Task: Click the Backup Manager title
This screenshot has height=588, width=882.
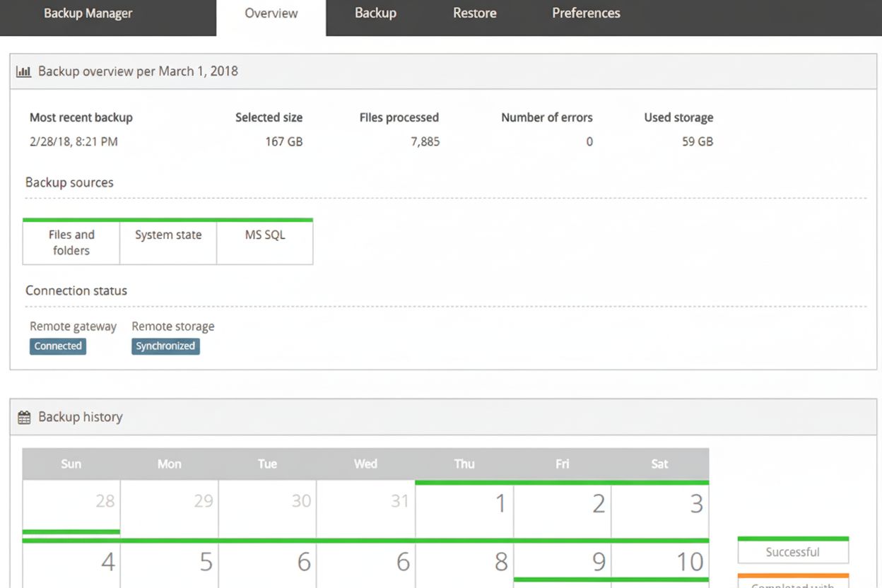Action: [88, 13]
